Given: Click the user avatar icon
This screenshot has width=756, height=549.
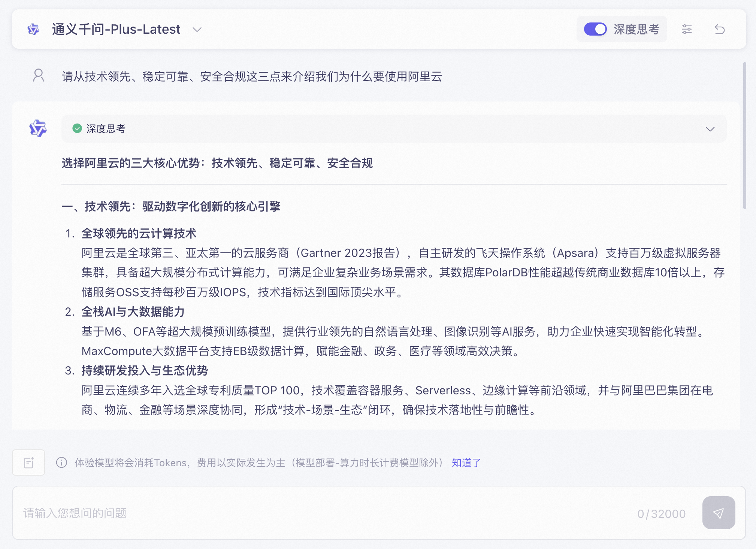Looking at the screenshot, I should pyautogui.click(x=38, y=76).
